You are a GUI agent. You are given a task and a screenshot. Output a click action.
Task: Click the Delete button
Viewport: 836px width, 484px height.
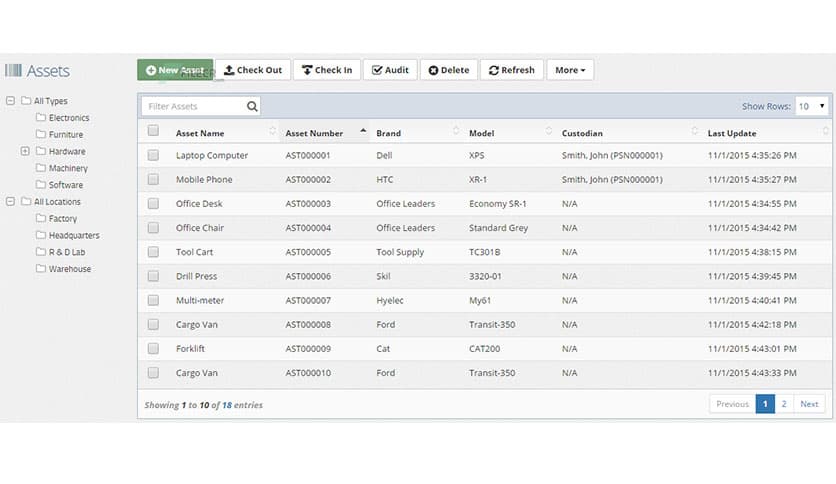[x=449, y=70]
